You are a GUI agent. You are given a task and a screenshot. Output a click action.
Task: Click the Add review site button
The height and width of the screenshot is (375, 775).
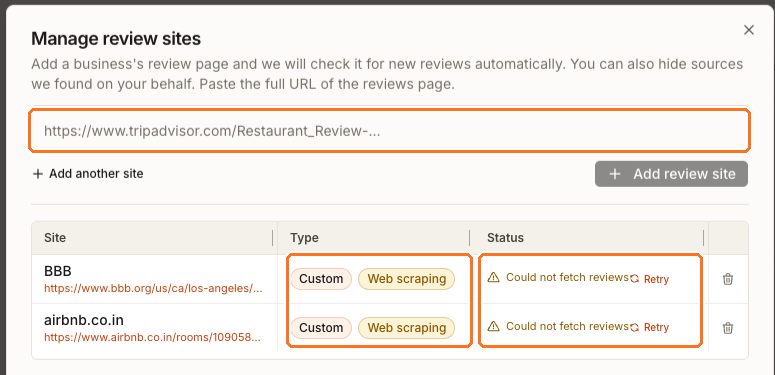pos(671,174)
